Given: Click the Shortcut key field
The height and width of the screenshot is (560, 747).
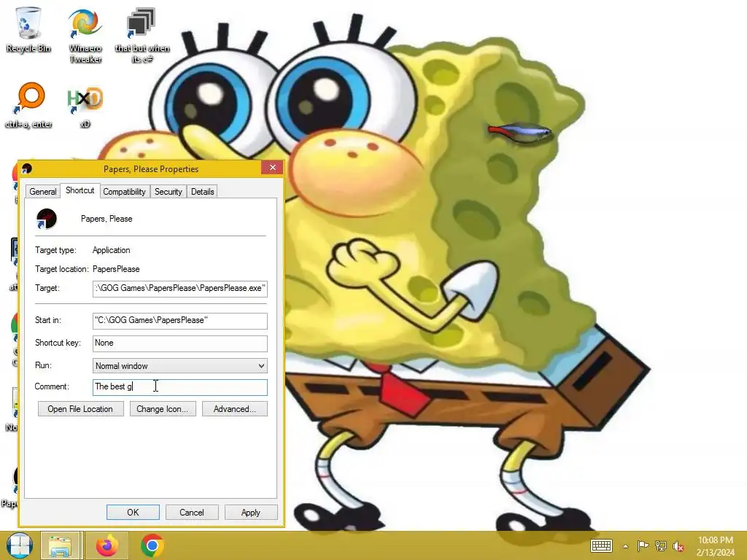Looking at the screenshot, I should click(x=180, y=343).
